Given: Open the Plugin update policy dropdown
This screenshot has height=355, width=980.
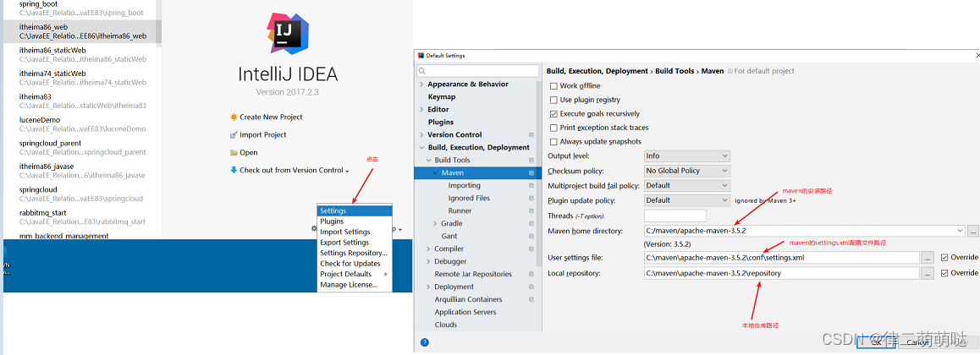Looking at the screenshot, I should [x=687, y=200].
